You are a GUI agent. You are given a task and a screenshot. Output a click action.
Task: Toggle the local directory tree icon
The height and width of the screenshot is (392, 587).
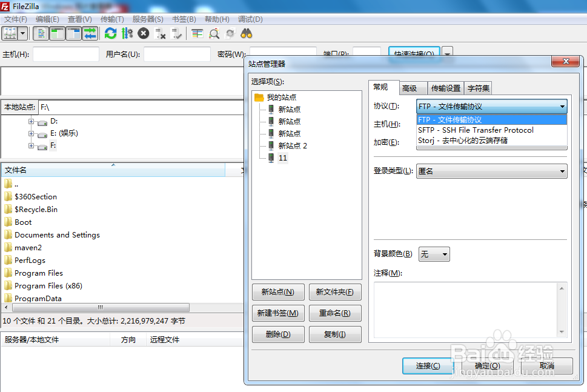click(58, 34)
